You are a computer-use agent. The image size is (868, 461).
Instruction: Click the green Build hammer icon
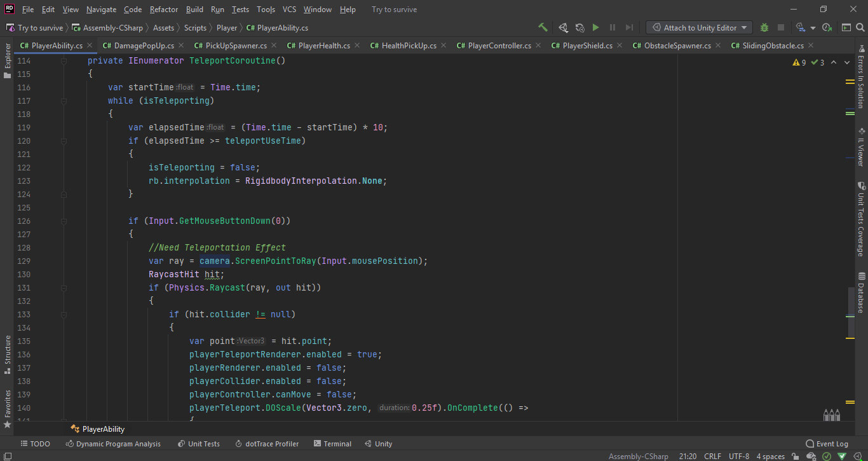(543, 27)
